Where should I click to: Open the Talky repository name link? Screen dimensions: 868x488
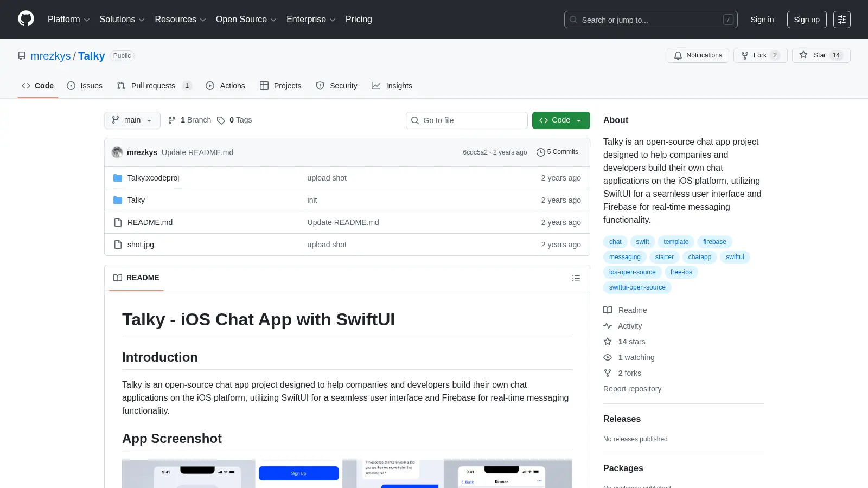point(91,56)
